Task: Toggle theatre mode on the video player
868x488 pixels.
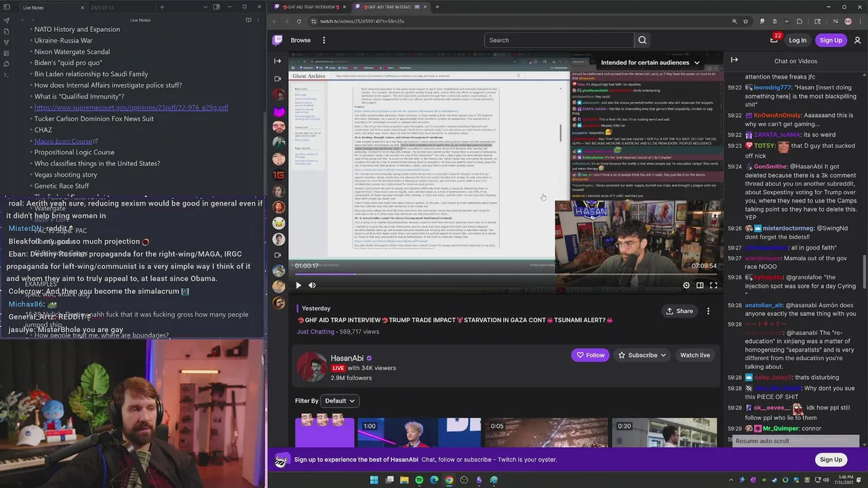Action: tap(700, 285)
